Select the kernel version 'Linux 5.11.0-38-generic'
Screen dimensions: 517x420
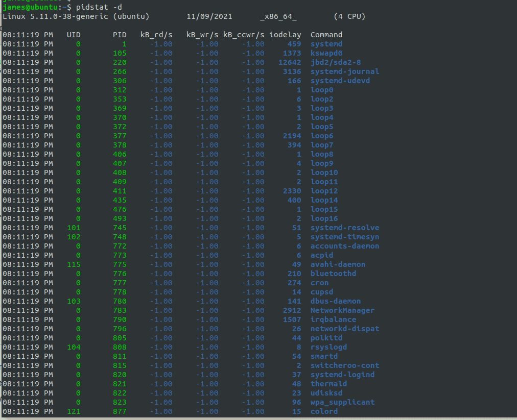[55, 16]
